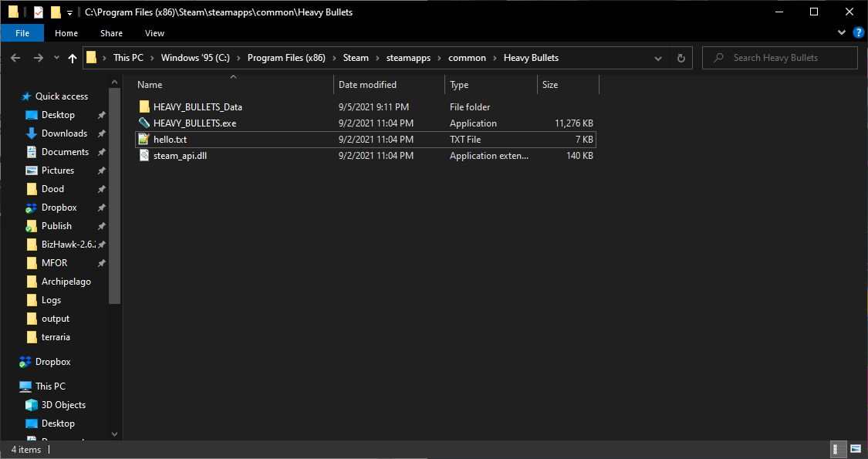Navigate to Steam via the breadcrumb
Screen dimensions: 868x459
356,58
